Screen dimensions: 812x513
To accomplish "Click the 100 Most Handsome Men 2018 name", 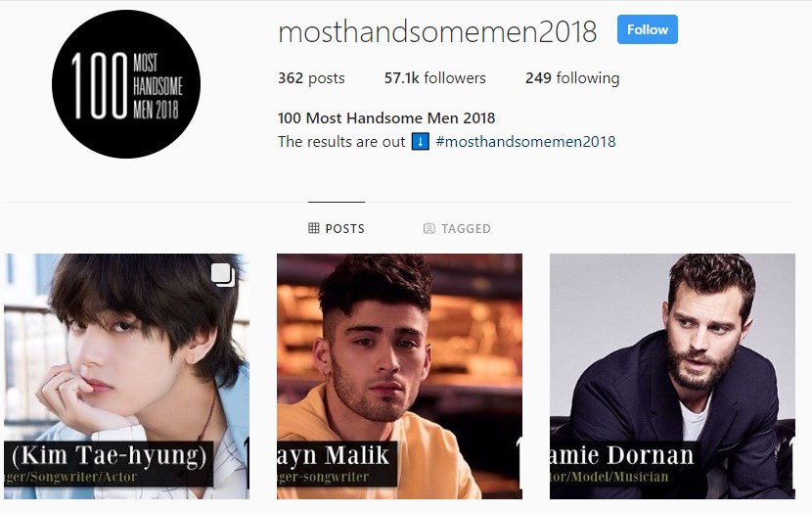I will pos(386,118).
